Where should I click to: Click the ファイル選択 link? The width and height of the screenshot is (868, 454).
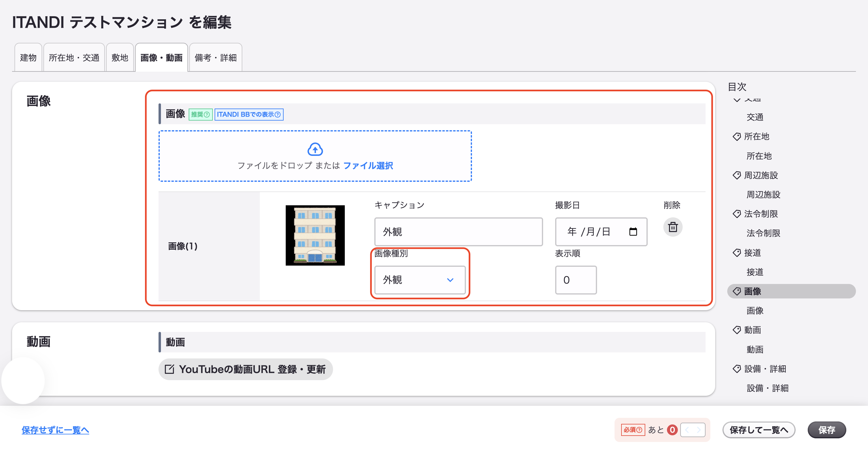(x=368, y=166)
